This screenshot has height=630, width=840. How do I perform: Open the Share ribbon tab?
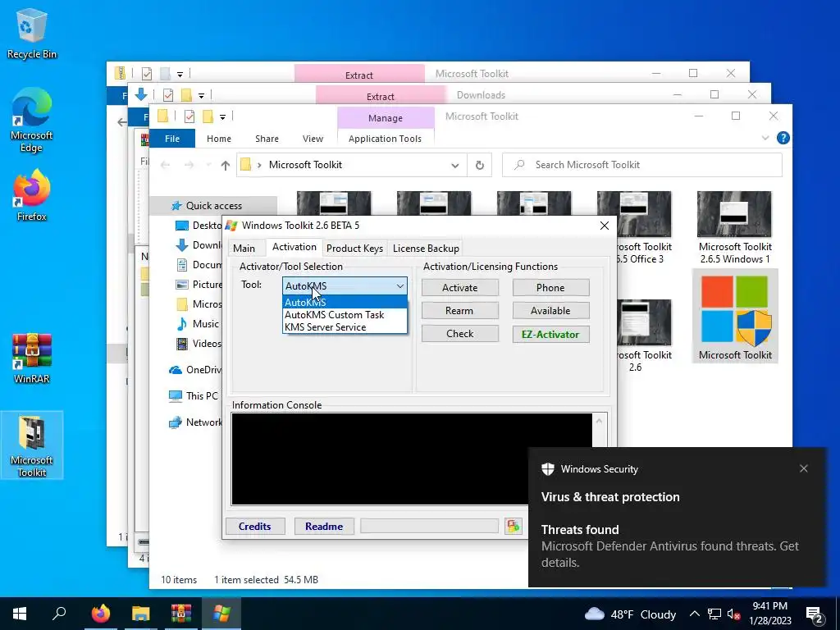pos(267,139)
